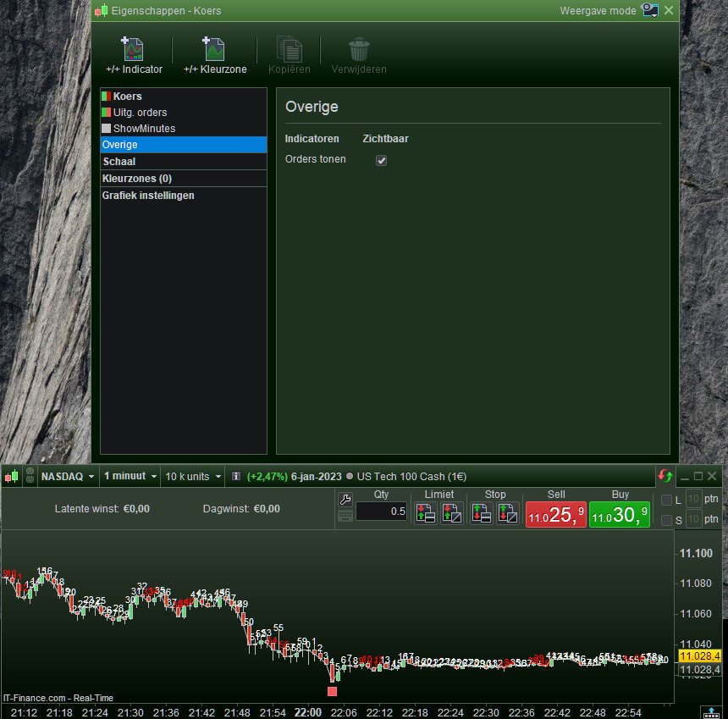Select Uitg. orders list entry
The height and width of the screenshot is (719, 728).
click(x=184, y=113)
